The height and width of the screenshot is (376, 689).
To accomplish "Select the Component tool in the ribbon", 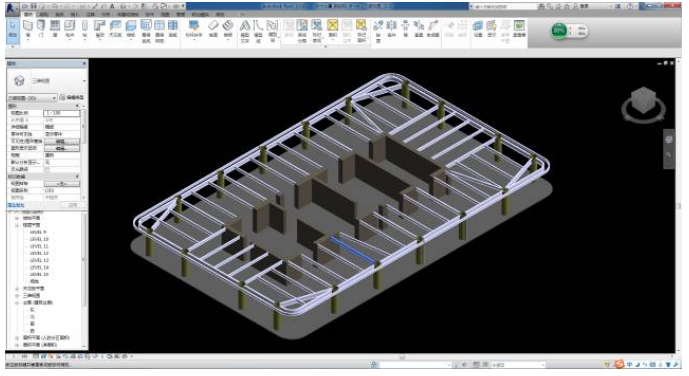I will click(x=70, y=29).
